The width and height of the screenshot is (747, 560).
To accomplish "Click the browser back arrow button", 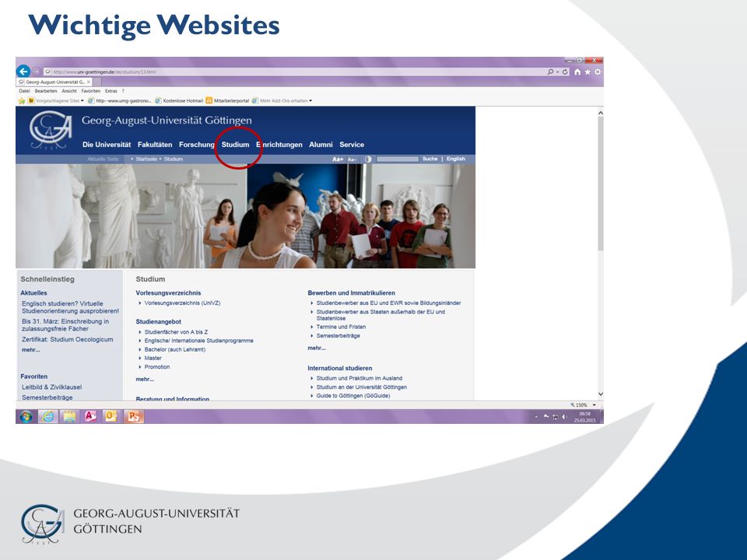I will click(23, 72).
